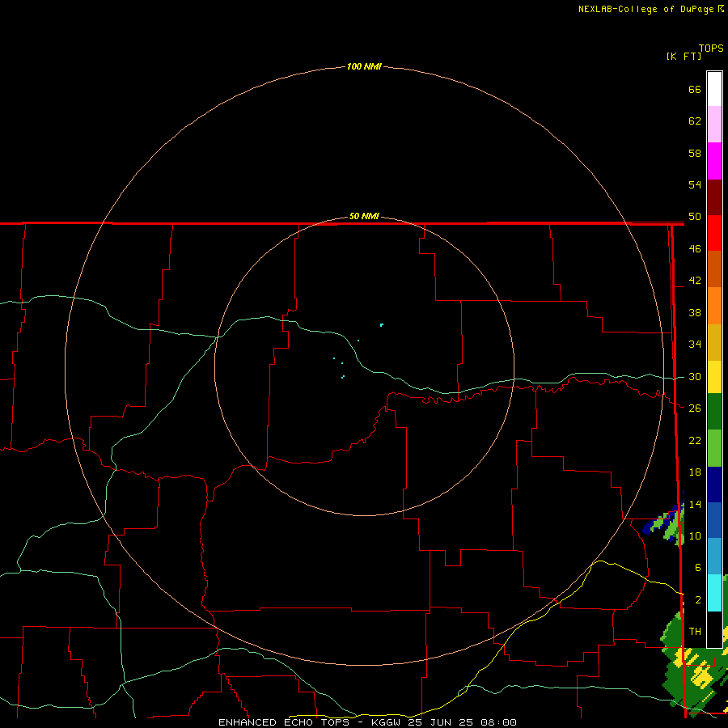Click the '100 NMI' range ring label
The image size is (728, 728).
(x=364, y=66)
